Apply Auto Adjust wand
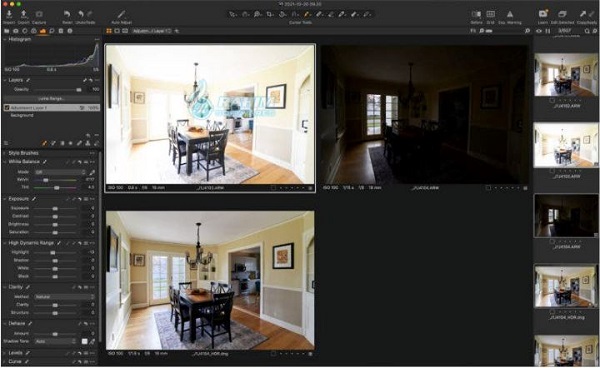 pos(121,15)
